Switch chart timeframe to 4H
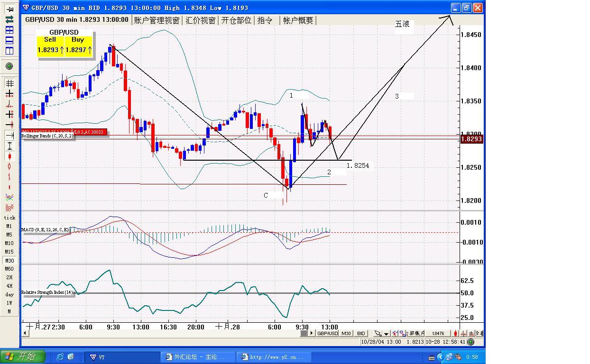The height and width of the screenshot is (364, 590). [9, 286]
